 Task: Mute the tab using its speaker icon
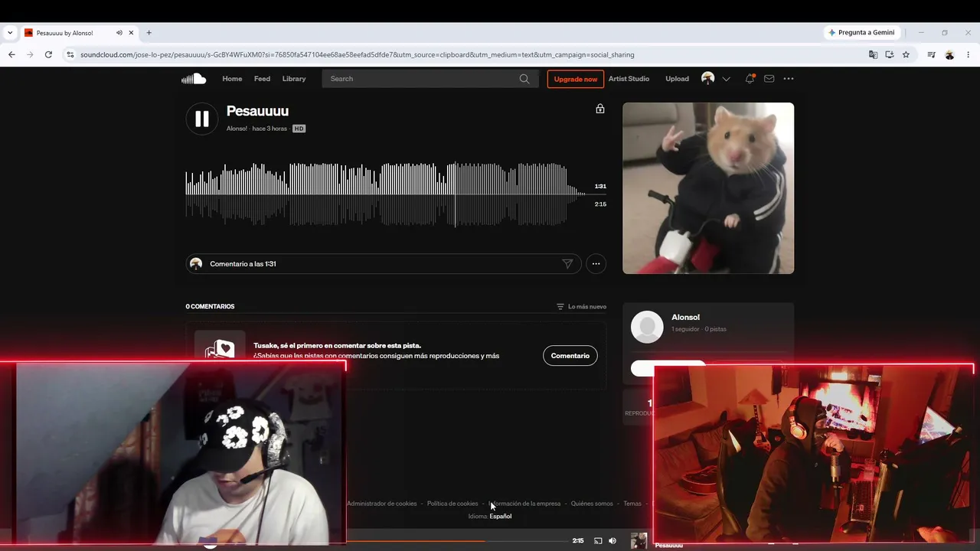pos(119,33)
